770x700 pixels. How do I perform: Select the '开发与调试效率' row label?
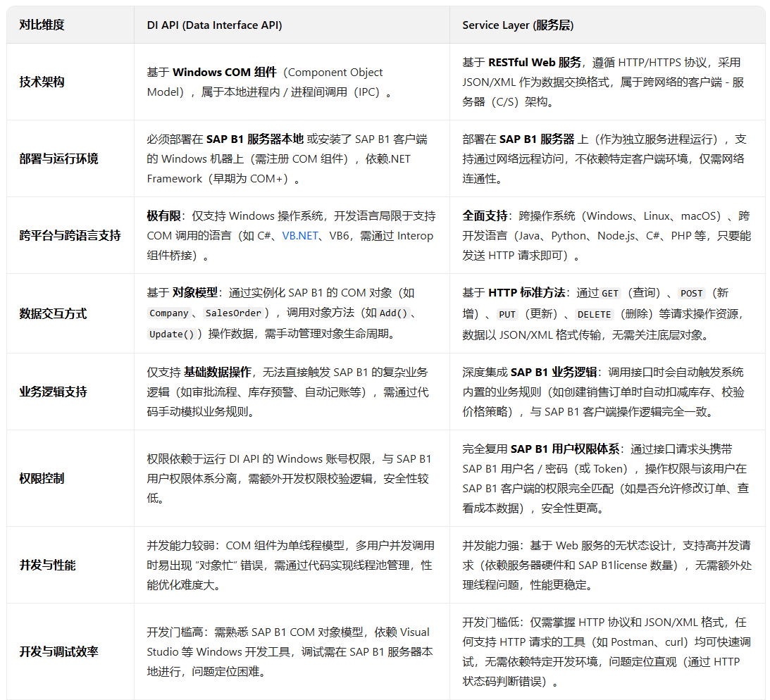coord(59,652)
